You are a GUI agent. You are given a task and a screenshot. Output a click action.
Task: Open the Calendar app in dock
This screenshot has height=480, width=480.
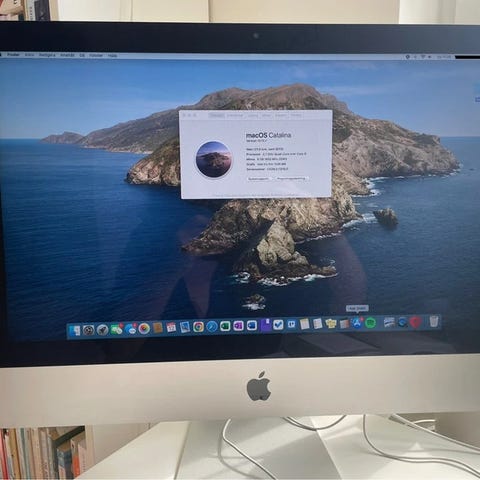coord(171,328)
